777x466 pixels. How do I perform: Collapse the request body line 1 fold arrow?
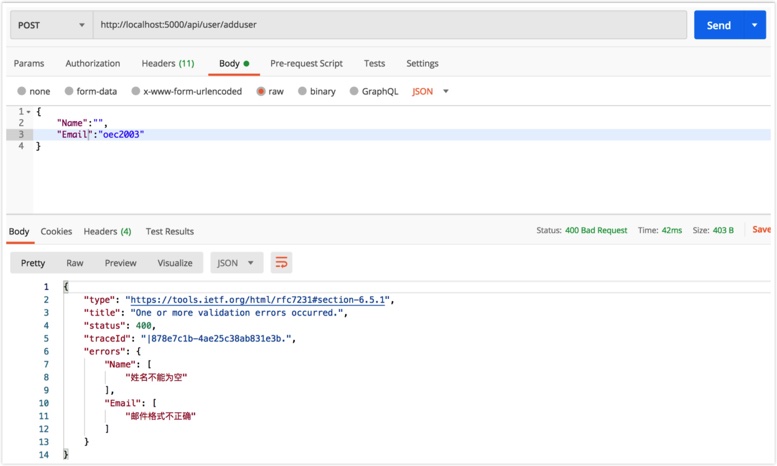(x=28, y=112)
